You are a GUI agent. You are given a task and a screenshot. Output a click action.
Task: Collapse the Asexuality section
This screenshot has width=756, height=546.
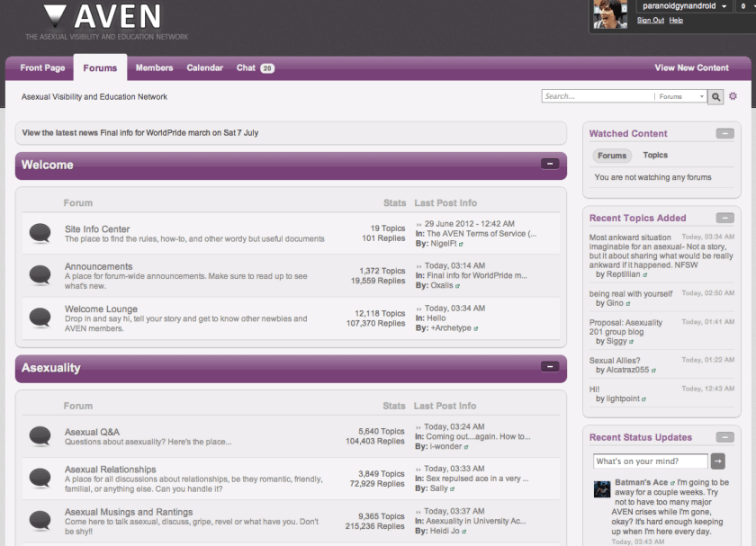[x=550, y=367]
